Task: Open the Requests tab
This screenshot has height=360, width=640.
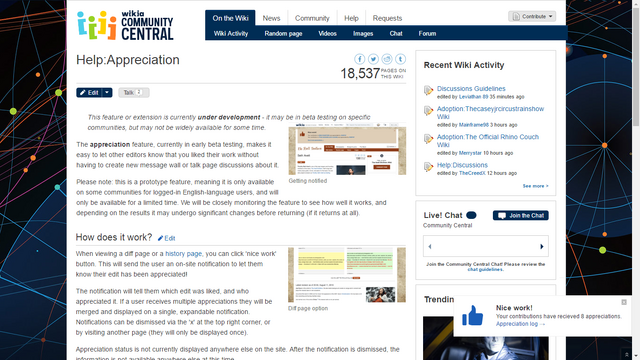Action: [x=387, y=18]
